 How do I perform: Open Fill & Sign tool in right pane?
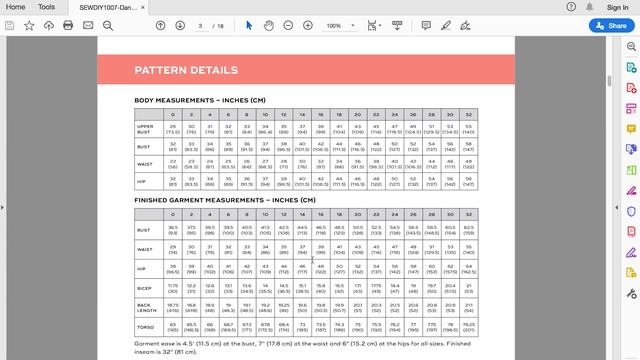pos(631,253)
